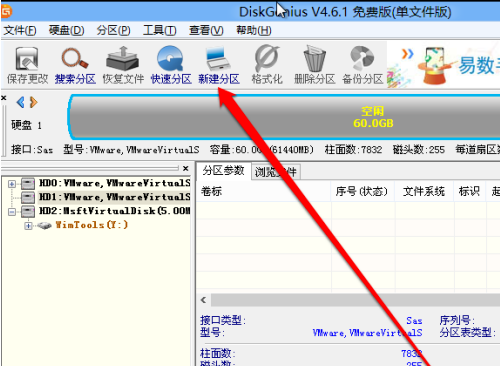This screenshot has height=366, width=500.
Task: Open the 帮助(H) menu
Action: click(254, 31)
